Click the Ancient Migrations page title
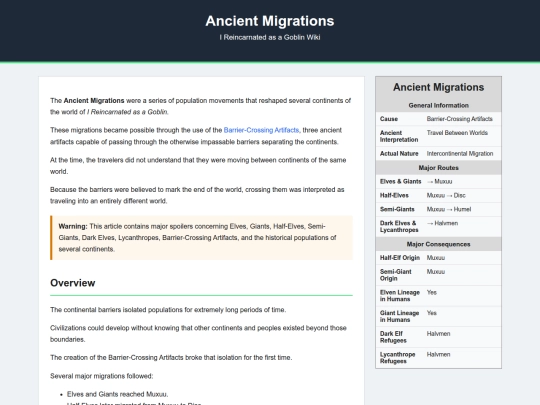The width and height of the screenshot is (540, 405). click(270, 21)
